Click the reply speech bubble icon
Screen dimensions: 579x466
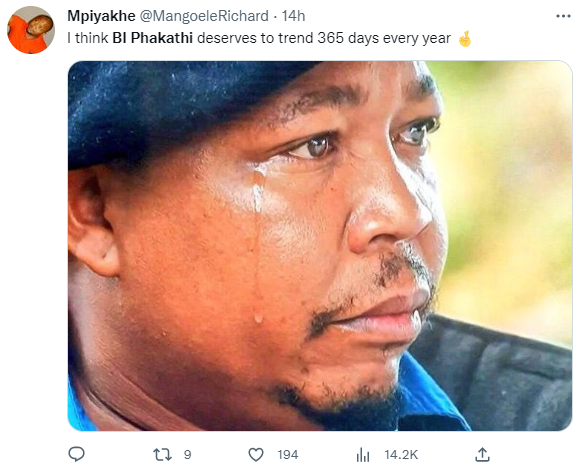pos(76,454)
